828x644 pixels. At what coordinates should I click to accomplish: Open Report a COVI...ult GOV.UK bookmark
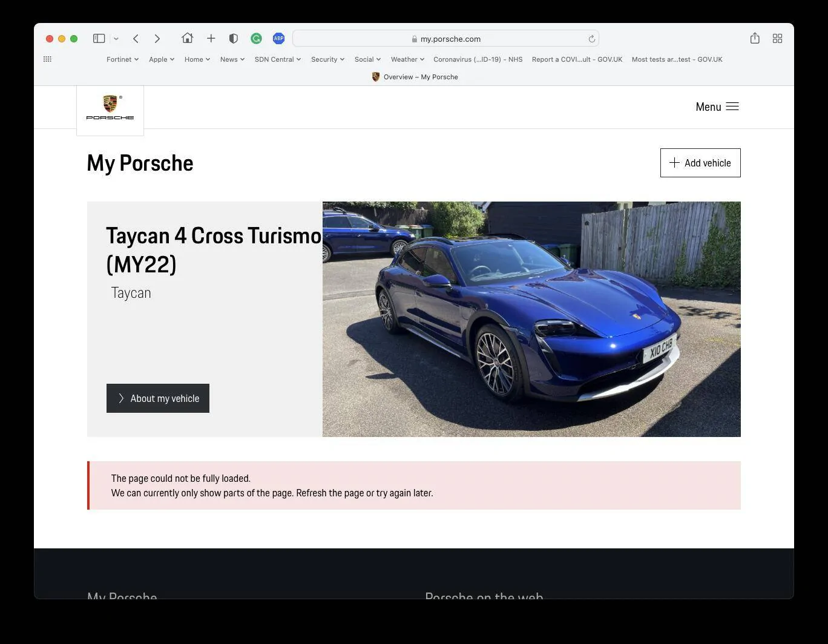coord(577,59)
